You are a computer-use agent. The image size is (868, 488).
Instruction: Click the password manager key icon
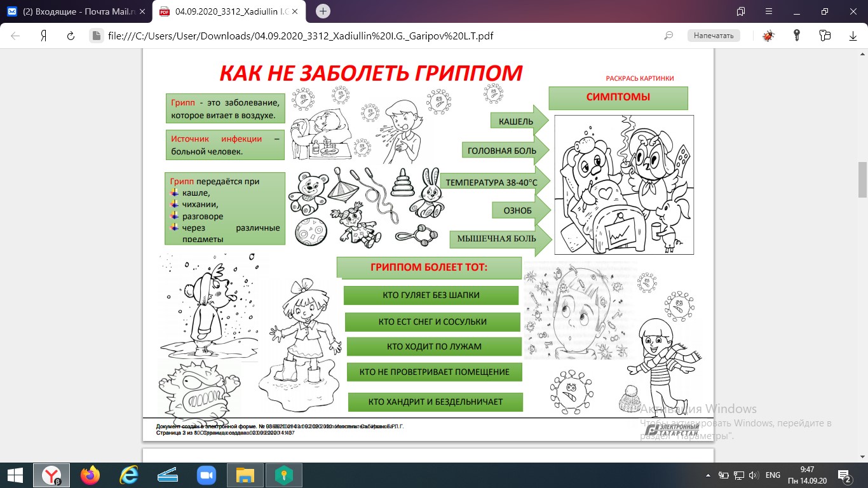click(797, 36)
